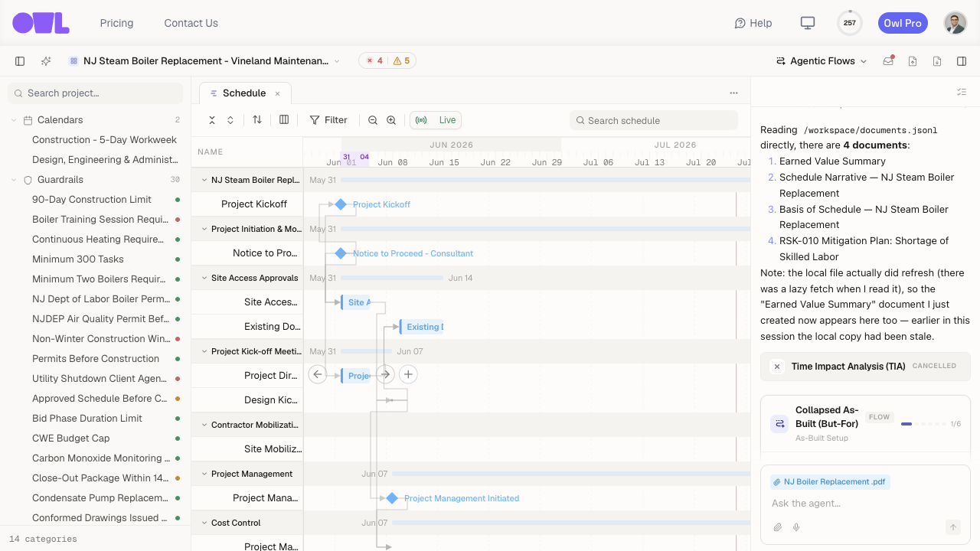The width and height of the screenshot is (980, 551).
Task: Click the plus circle in Gantt chart
Action: (x=409, y=374)
